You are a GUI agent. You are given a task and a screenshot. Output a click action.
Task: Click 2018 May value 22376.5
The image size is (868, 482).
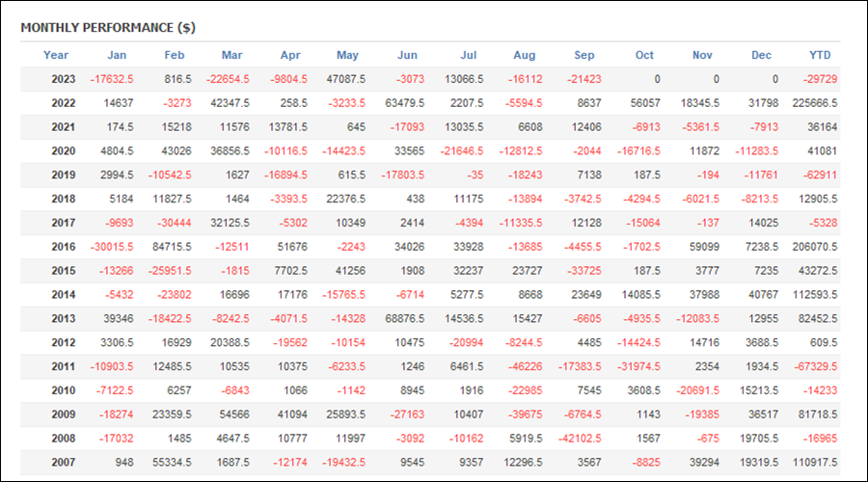(346, 199)
